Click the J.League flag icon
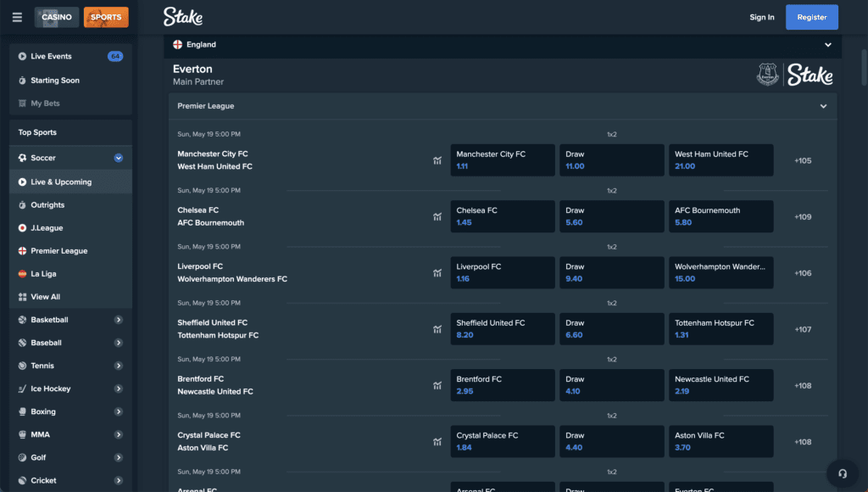The width and height of the screenshot is (868, 492). (22, 227)
